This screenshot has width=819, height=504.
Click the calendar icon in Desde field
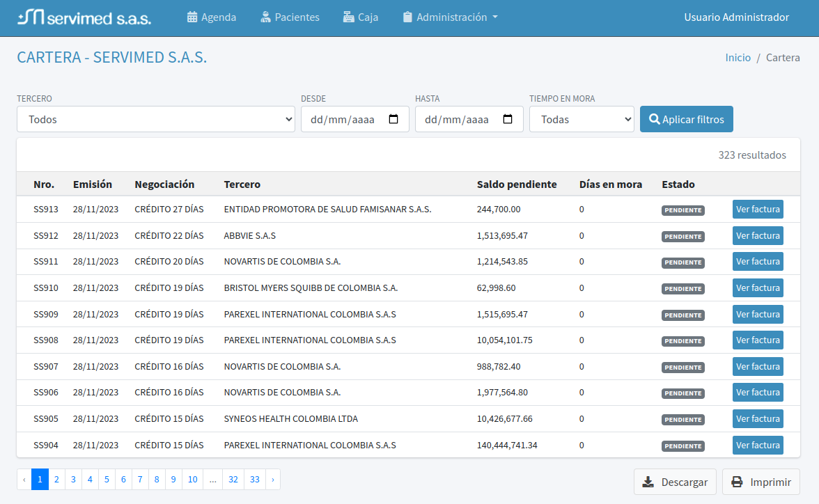pyautogui.click(x=393, y=119)
